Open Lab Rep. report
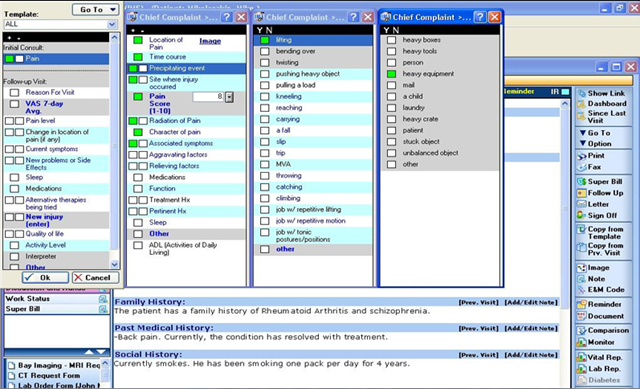Image resolution: width=640 pixels, height=389 pixels. coord(599,369)
